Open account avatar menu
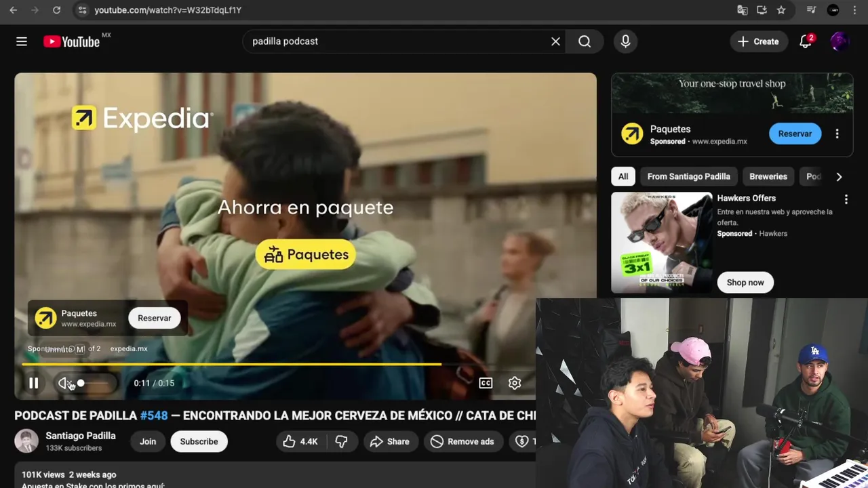This screenshot has height=488, width=868. coord(840,41)
